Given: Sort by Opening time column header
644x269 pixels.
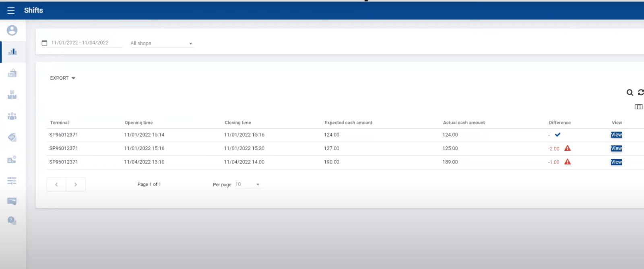Looking at the screenshot, I should pos(138,123).
